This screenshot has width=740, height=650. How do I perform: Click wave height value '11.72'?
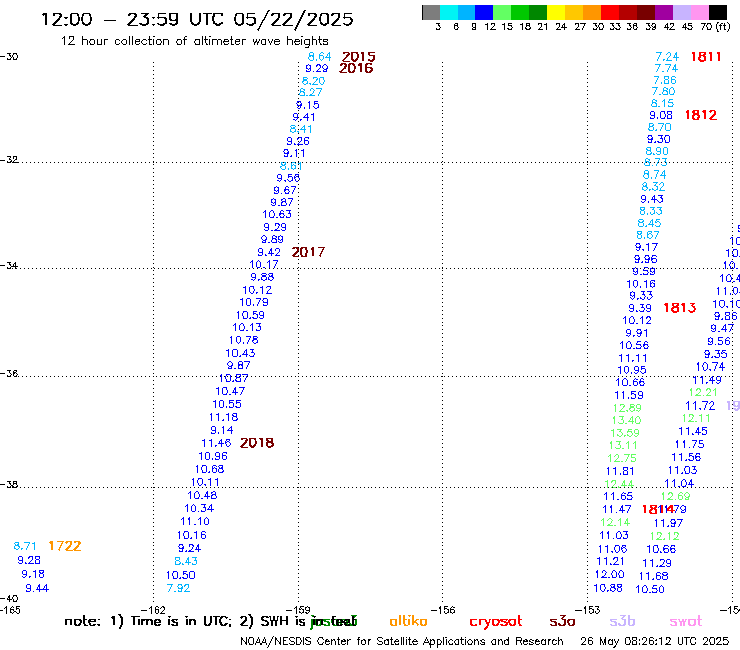pyautogui.click(x=700, y=406)
